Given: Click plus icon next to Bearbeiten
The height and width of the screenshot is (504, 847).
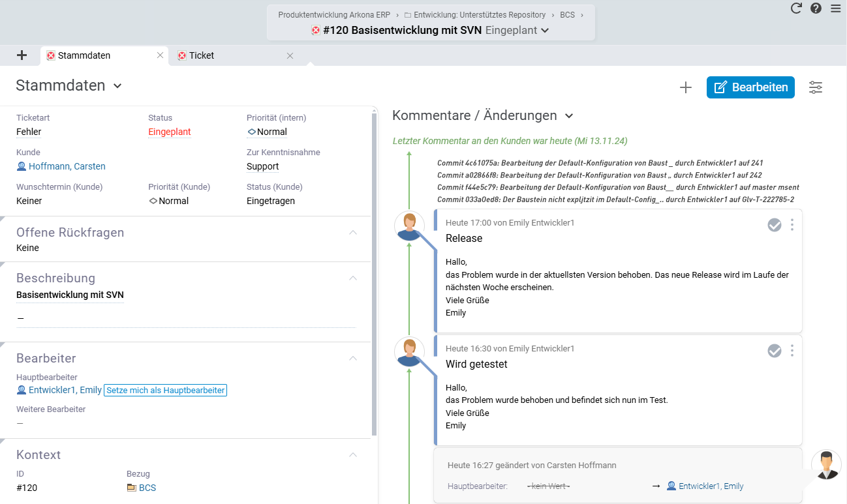Looking at the screenshot, I should (x=685, y=87).
